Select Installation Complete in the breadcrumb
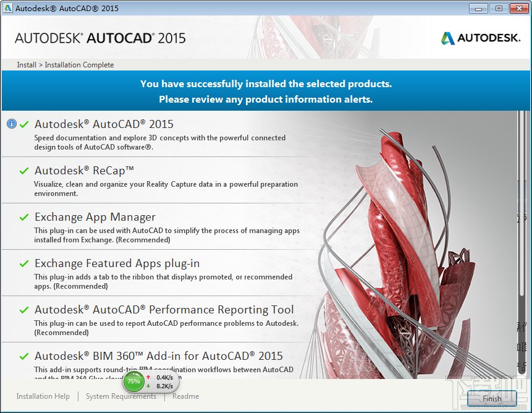The width and height of the screenshot is (532, 413). click(79, 64)
